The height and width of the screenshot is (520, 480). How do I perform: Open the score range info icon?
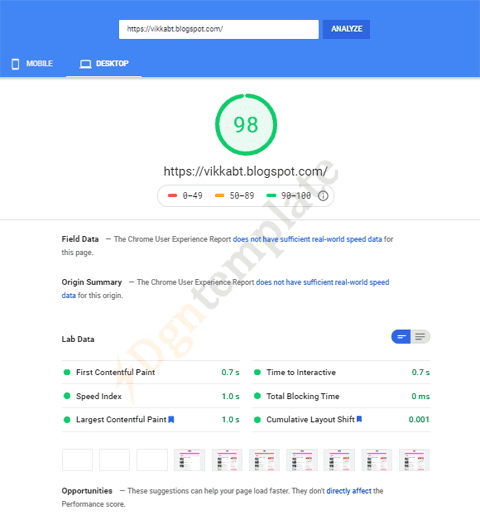click(x=323, y=196)
